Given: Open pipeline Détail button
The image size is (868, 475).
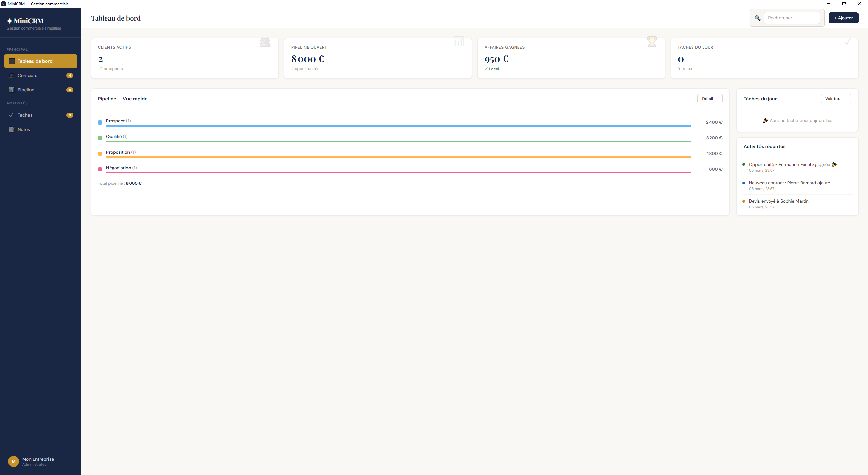Looking at the screenshot, I should pyautogui.click(x=710, y=99).
